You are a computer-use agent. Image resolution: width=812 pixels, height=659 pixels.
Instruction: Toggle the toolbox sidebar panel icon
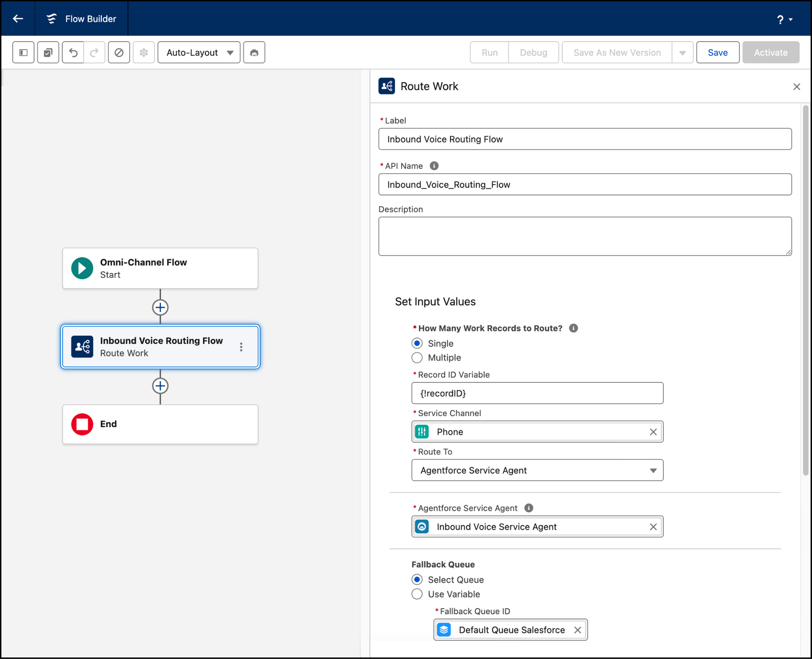23,52
